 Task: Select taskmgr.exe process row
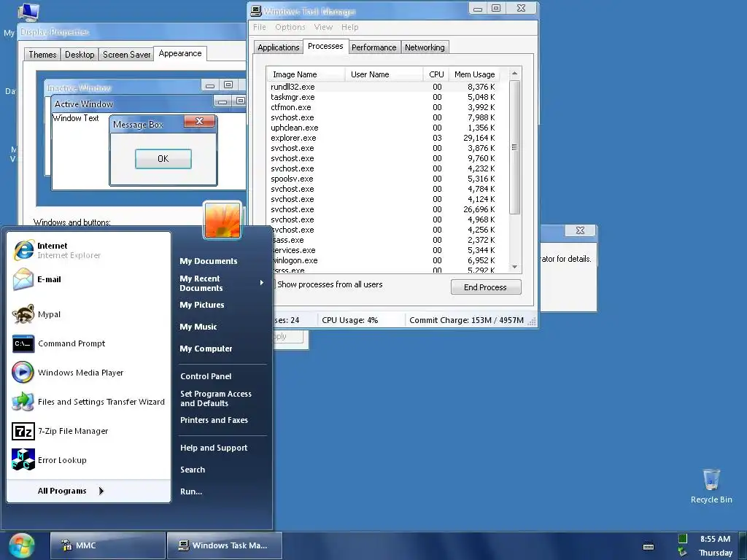click(383, 97)
